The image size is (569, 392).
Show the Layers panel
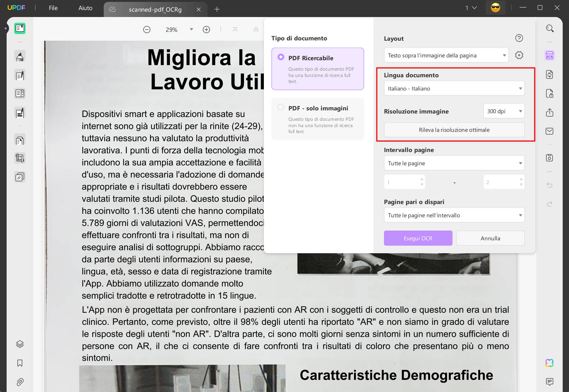click(20, 344)
